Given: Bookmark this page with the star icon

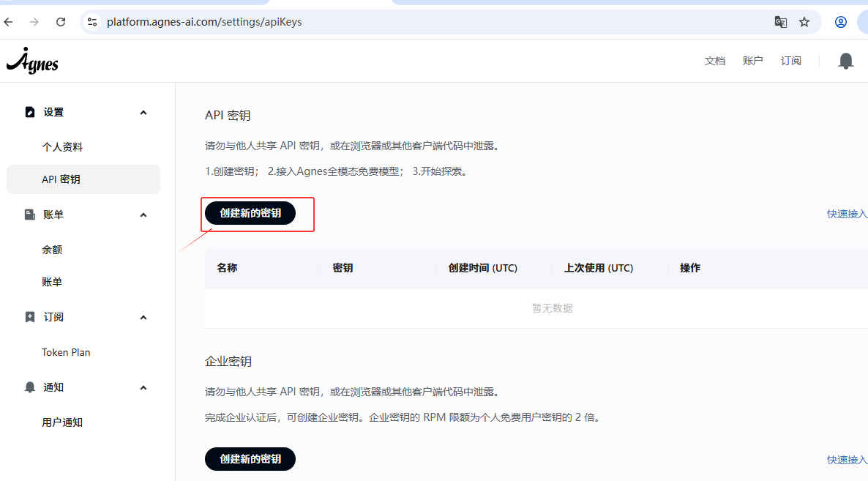Looking at the screenshot, I should click(x=804, y=22).
